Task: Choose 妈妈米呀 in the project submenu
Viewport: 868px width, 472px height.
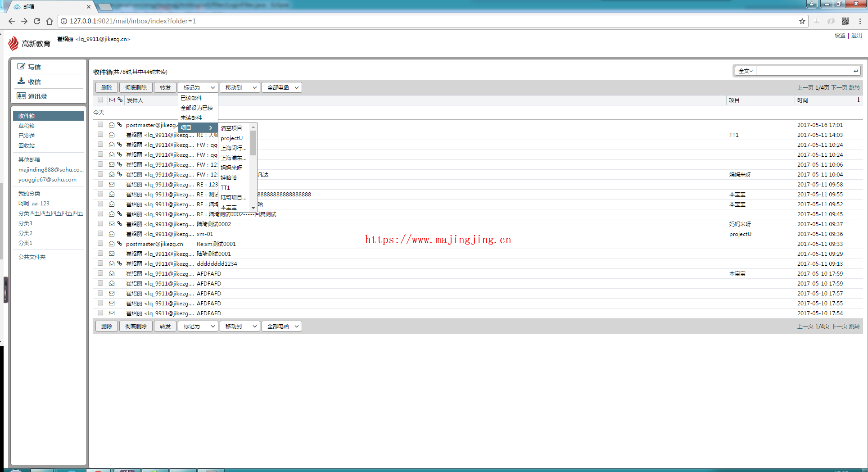Action: point(235,168)
